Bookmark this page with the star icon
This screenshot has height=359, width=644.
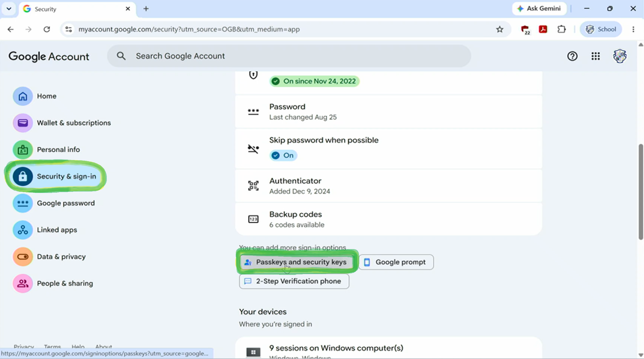499,29
